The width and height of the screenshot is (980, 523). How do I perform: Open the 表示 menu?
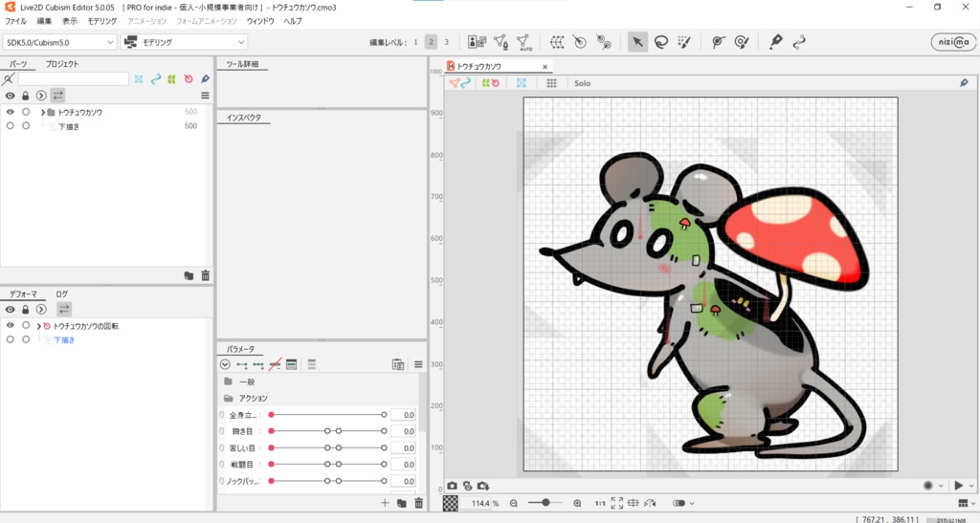click(x=70, y=21)
